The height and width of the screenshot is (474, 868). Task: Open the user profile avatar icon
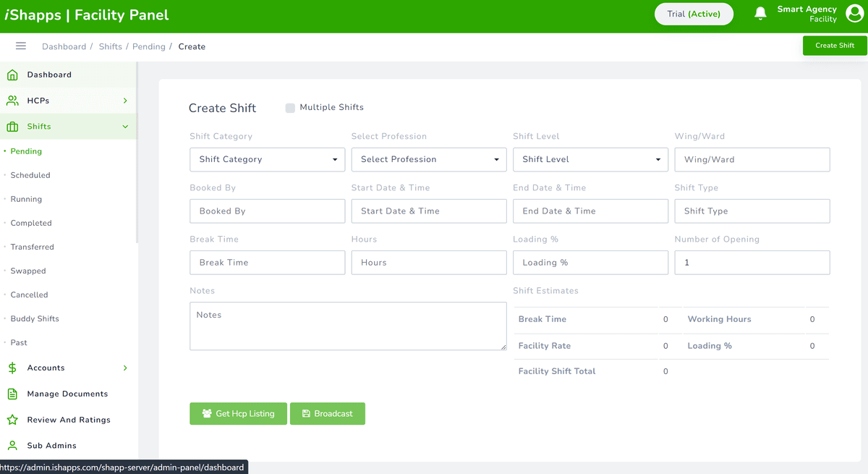coord(854,14)
